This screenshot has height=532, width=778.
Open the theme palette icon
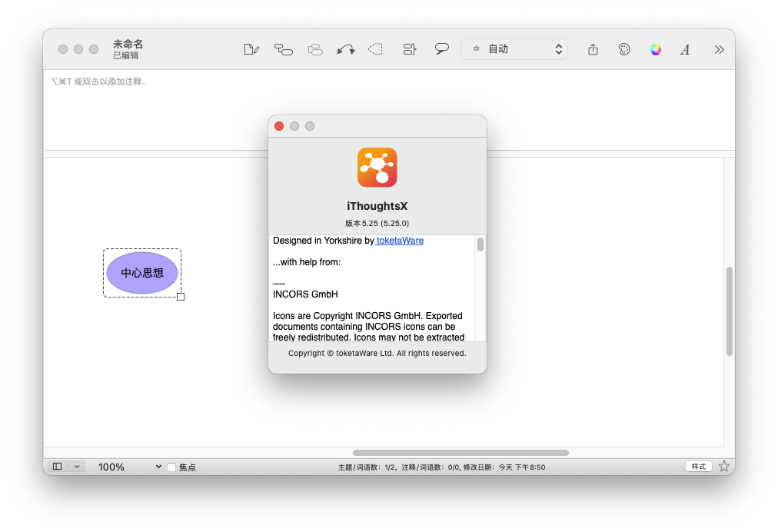(x=624, y=49)
